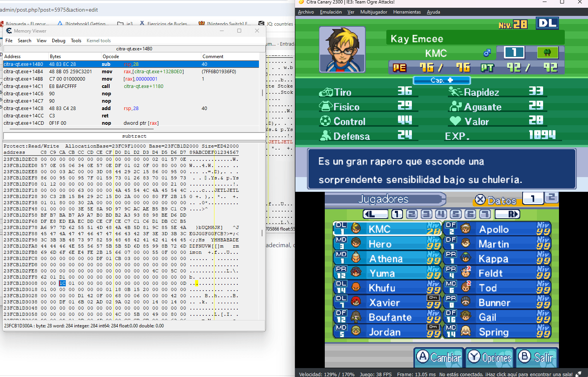Select player Xavier in the list
This screenshot has height=377, width=588.
point(387,302)
